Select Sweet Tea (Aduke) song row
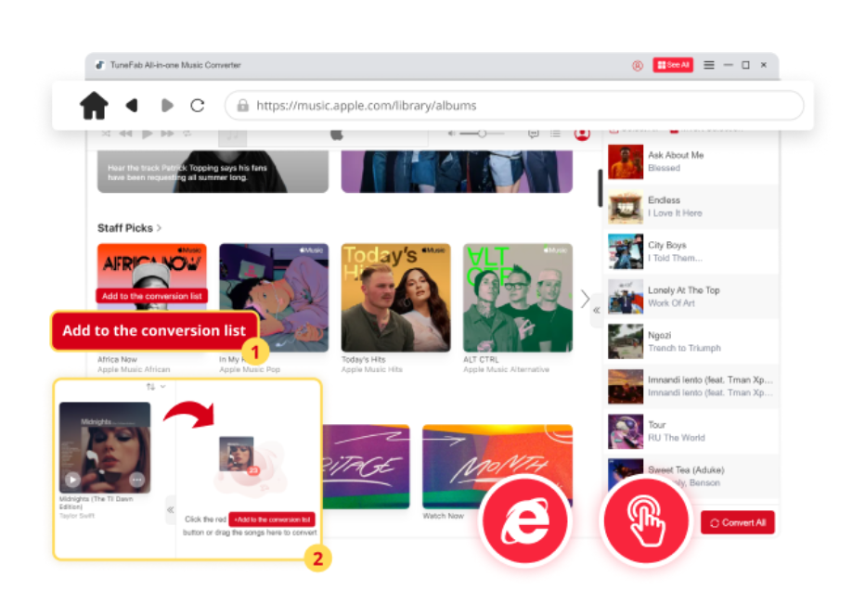Viewport: 865px width, 616px height. pos(691,477)
